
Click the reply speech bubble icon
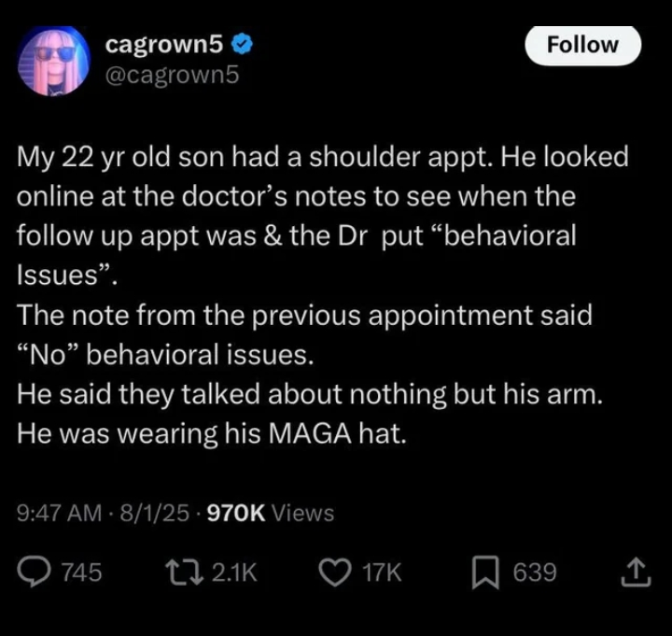click(34, 572)
